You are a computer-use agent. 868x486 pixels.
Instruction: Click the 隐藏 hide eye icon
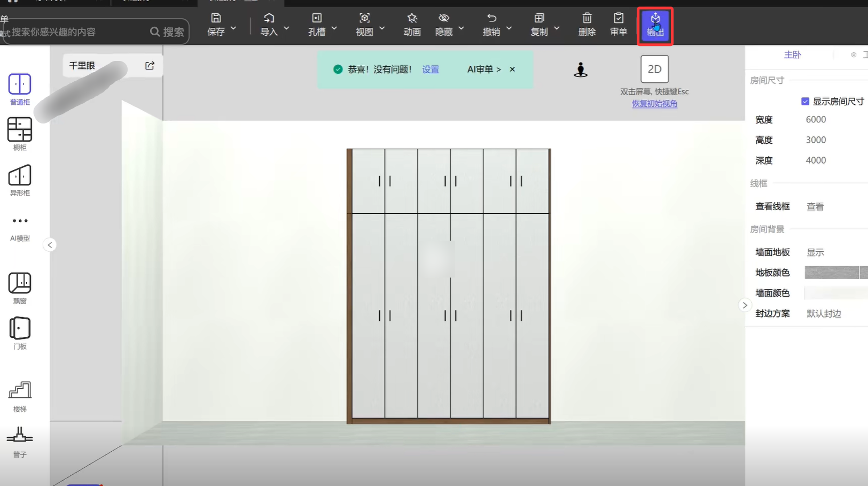444,18
